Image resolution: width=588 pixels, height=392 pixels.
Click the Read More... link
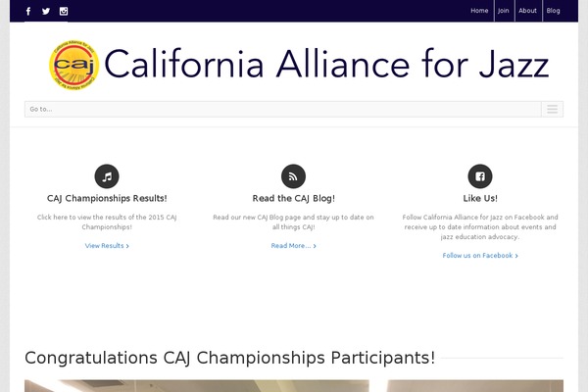coord(293,246)
